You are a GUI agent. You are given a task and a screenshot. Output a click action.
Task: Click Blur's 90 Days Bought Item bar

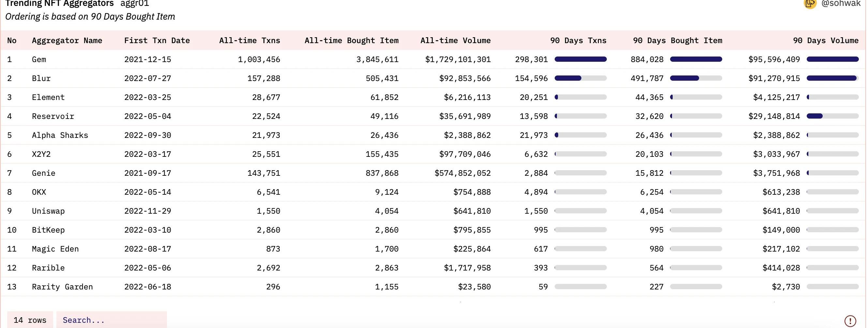pos(696,78)
